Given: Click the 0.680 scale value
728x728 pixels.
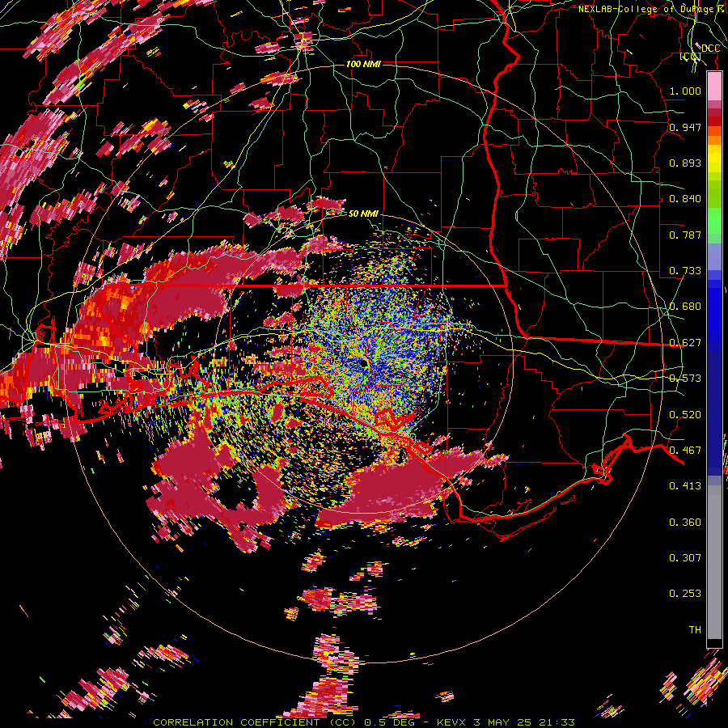Looking at the screenshot, I should pyautogui.click(x=685, y=307).
